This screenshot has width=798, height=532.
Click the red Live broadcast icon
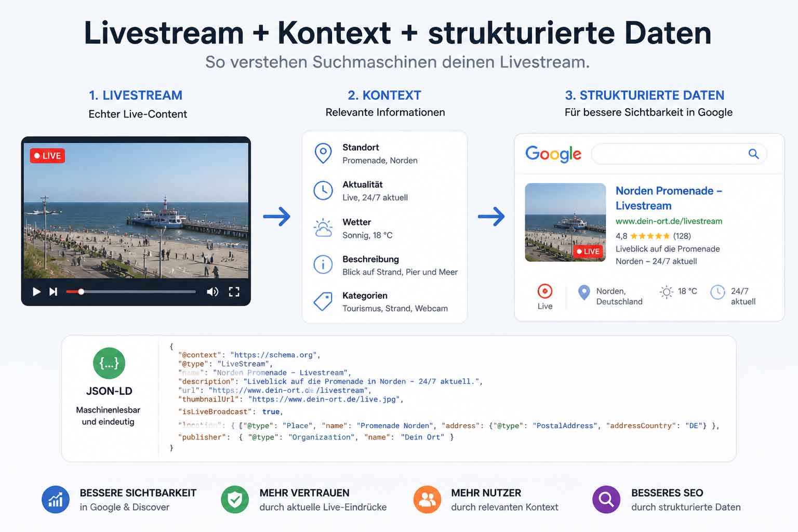(545, 291)
